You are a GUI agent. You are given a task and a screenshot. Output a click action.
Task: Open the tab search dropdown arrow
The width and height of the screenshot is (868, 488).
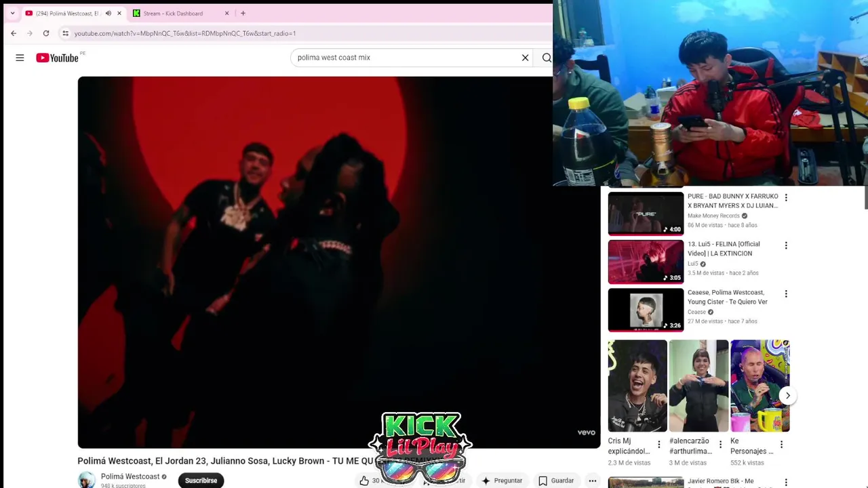coord(12,13)
